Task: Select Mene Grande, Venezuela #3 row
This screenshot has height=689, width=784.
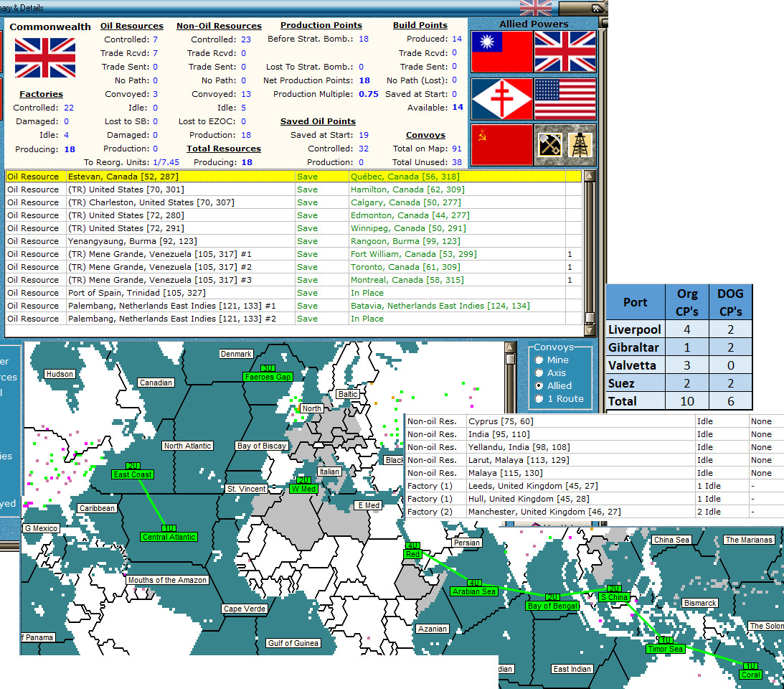Action: click(x=293, y=280)
